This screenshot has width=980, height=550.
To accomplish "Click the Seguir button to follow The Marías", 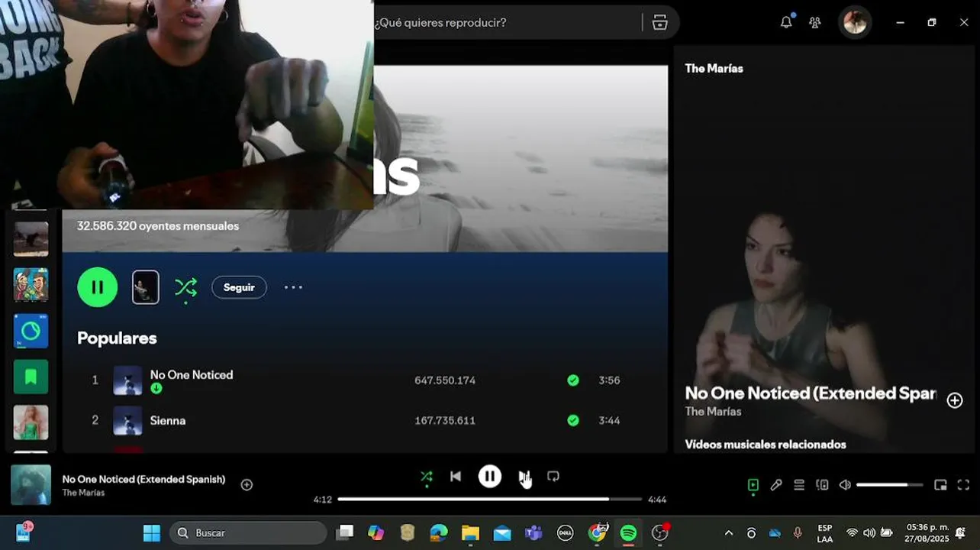I will click(x=239, y=287).
